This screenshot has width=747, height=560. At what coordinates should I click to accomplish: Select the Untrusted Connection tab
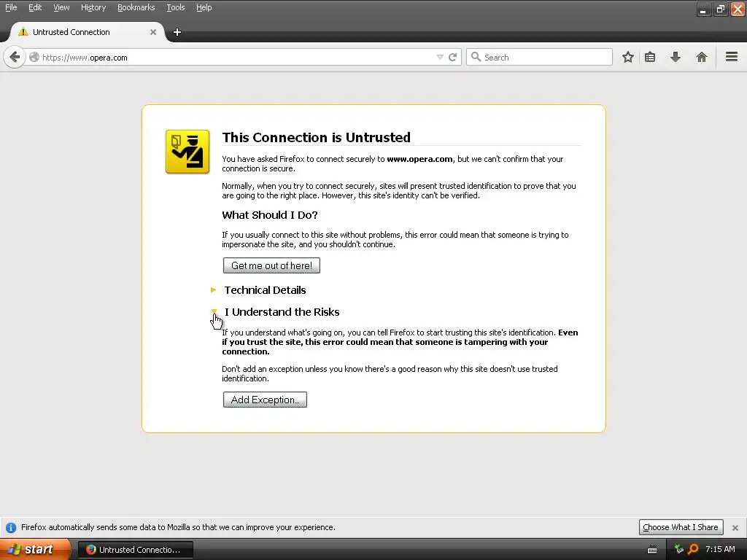[88, 32]
